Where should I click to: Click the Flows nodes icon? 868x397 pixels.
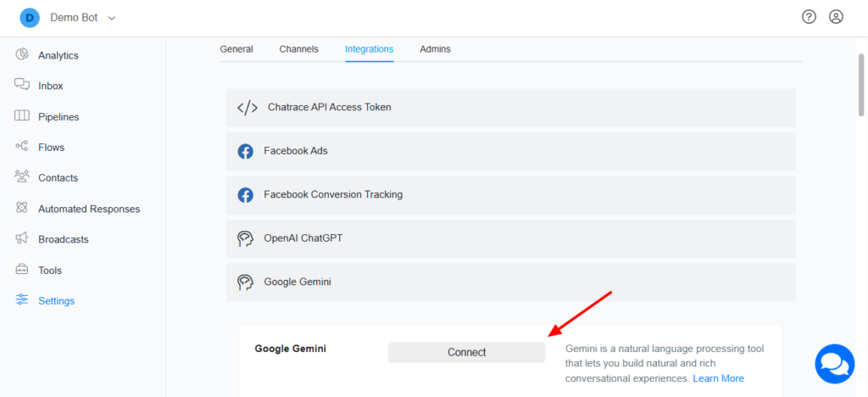tap(23, 147)
